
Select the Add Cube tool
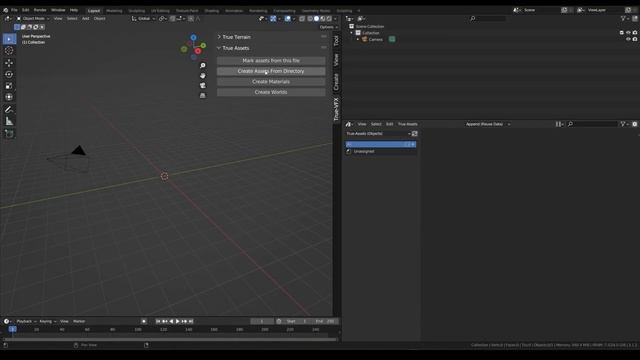coord(9,133)
